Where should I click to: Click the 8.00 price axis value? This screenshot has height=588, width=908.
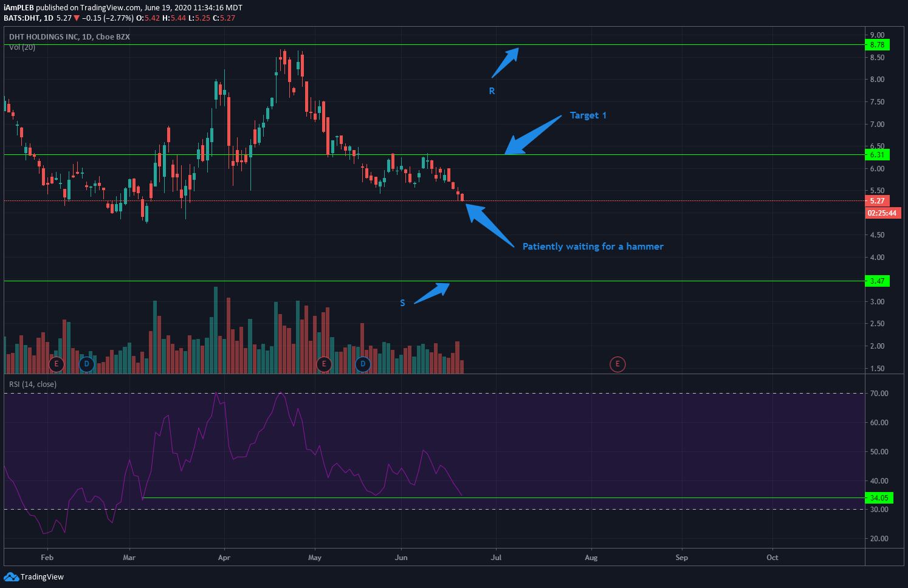[877, 80]
